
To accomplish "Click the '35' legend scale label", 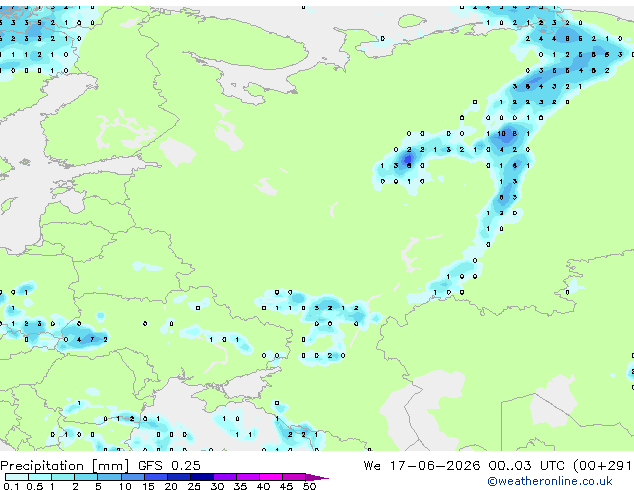I will pyautogui.click(x=240, y=486).
